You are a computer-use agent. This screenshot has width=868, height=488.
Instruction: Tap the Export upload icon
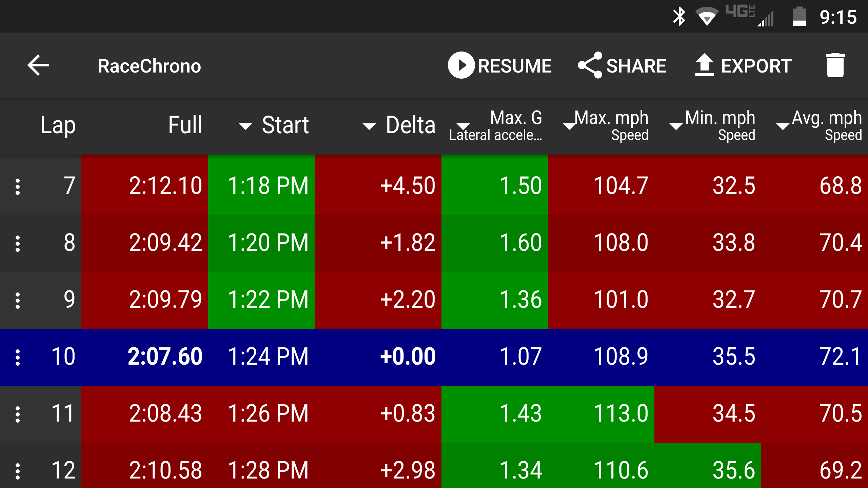(705, 65)
